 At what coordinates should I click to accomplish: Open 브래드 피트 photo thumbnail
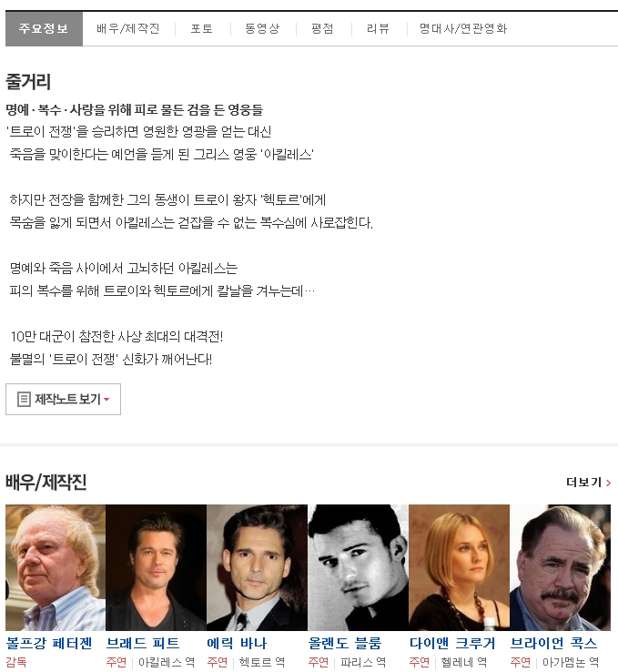(x=156, y=567)
